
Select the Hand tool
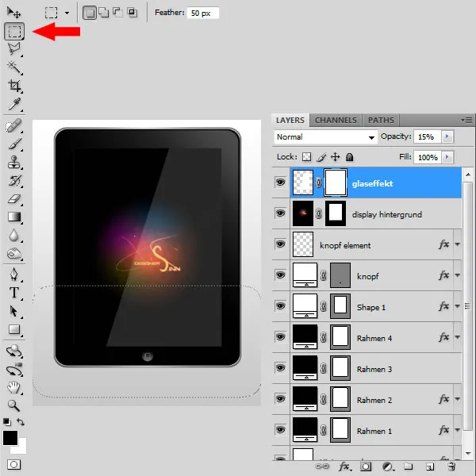(14, 388)
